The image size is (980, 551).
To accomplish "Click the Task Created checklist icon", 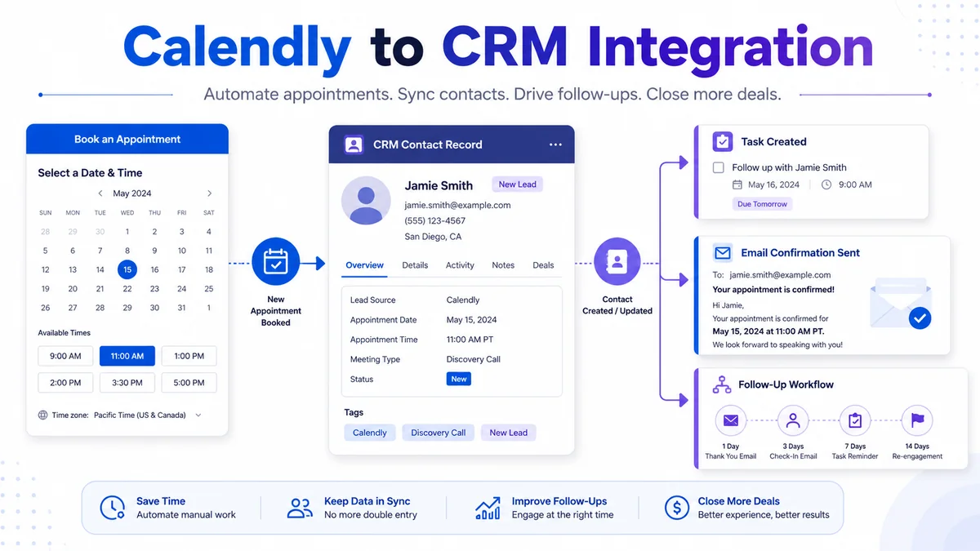I will 723,141.
